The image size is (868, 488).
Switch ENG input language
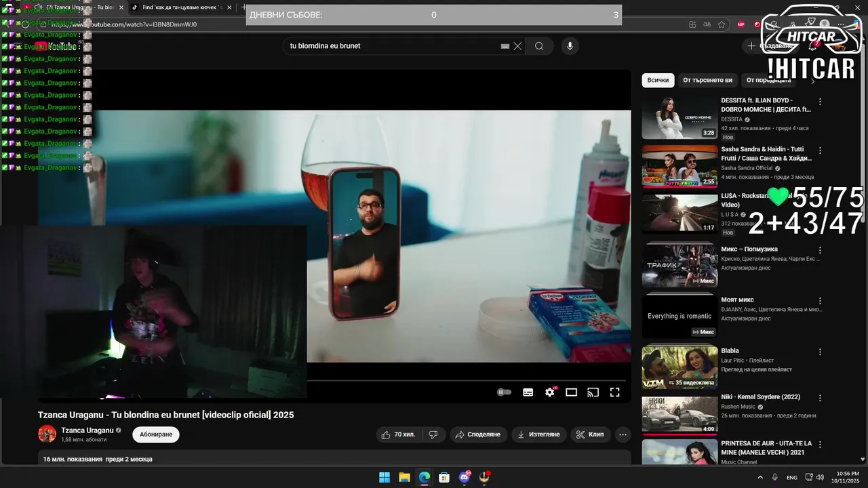coord(792,477)
